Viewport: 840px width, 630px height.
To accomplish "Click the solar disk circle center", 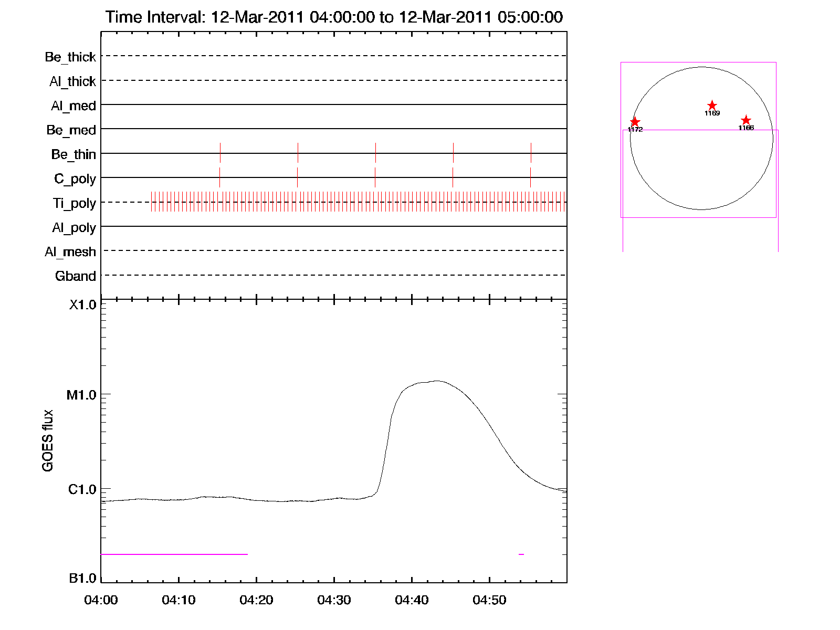I will pyautogui.click(x=701, y=139).
